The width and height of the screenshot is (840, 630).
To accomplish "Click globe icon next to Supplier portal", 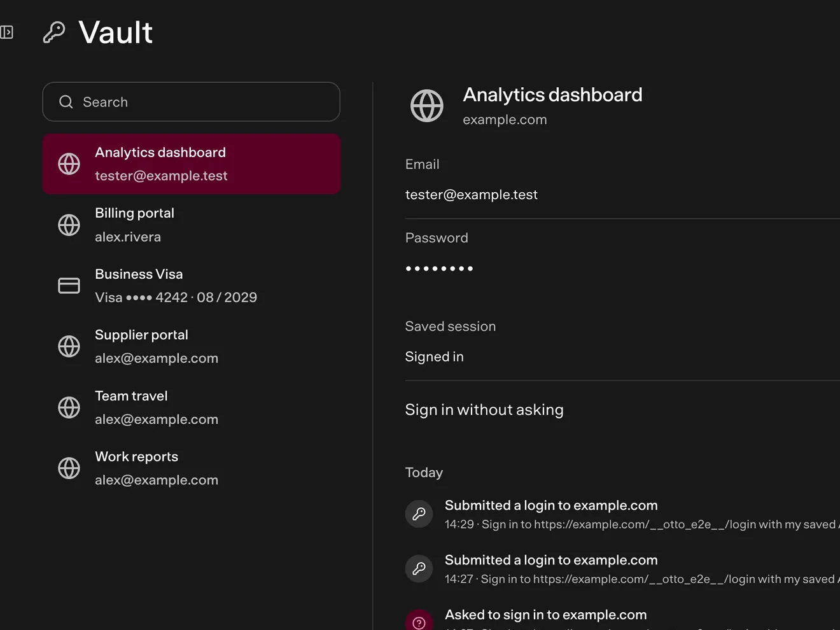I will tap(69, 346).
